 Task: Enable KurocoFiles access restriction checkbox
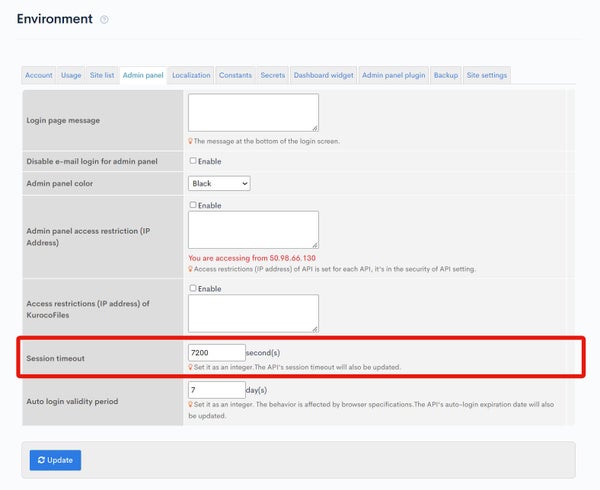click(x=193, y=288)
